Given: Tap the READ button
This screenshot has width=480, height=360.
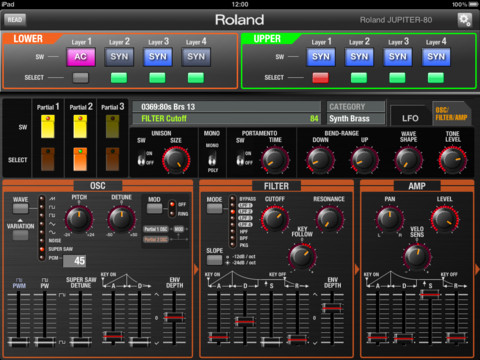Looking at the screenshot, I should pyautogui.click(x=15, y=20).
